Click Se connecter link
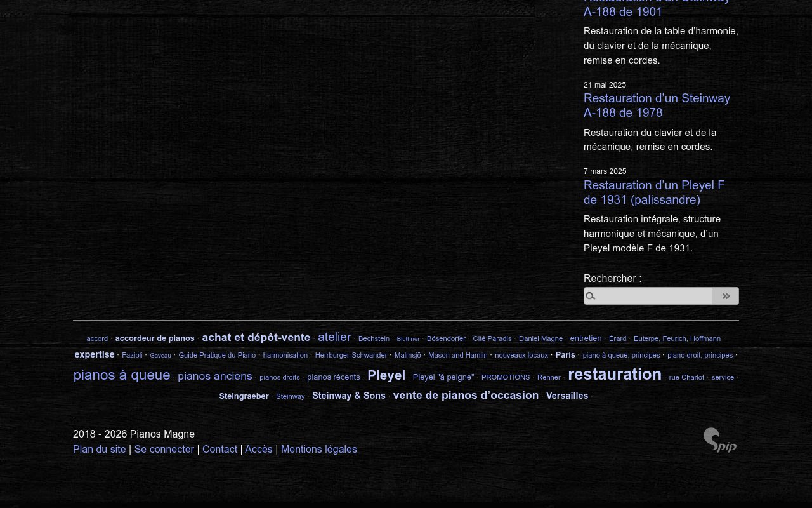This screenshot has height=508, width=812. pos(164,449)
